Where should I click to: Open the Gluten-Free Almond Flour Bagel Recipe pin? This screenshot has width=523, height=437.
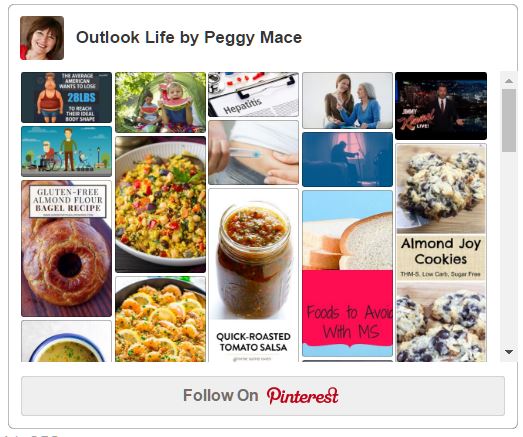(66, 249)
